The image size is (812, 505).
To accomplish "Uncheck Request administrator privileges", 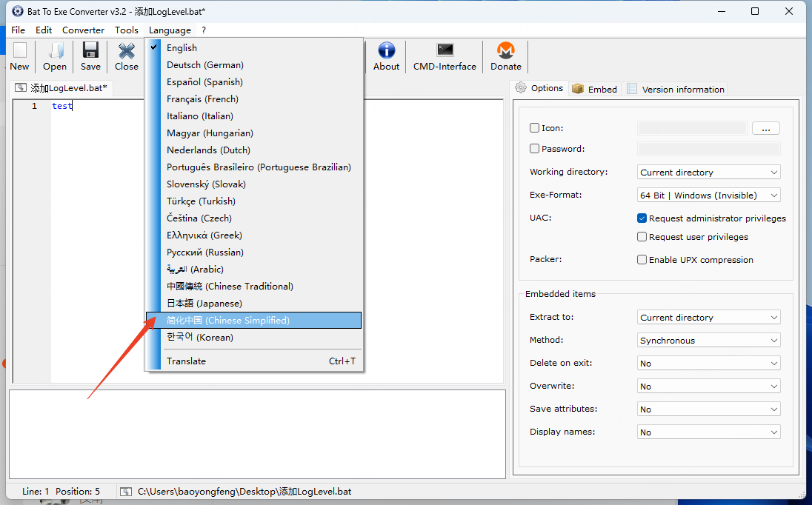I will pos(642,218).
